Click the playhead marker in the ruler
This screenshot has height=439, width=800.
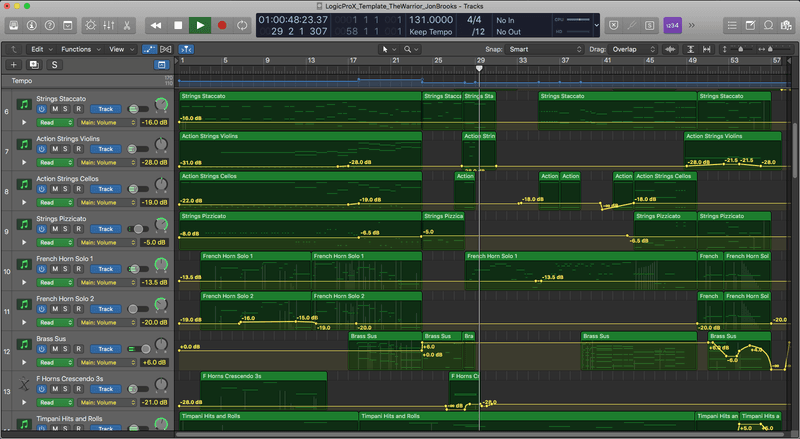click(479, 68)
